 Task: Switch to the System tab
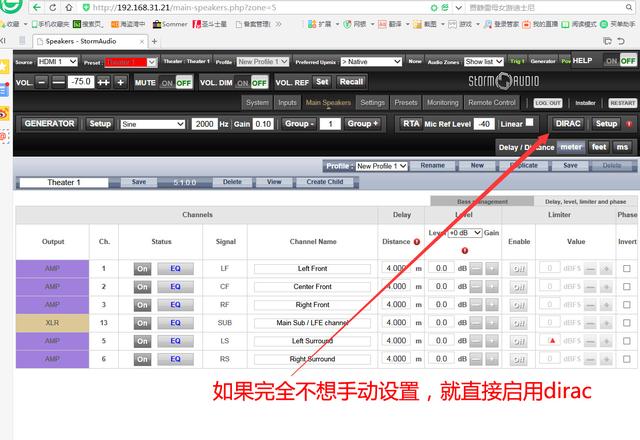tap(257, 103)
